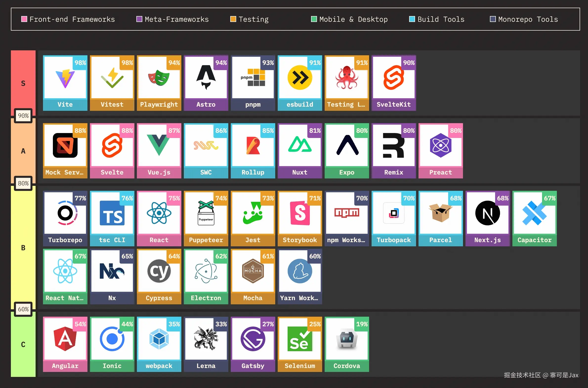Screen dimensions: 588x388
Task: Click the Monorepo Tools legend label
Action: tap(528, 19)
